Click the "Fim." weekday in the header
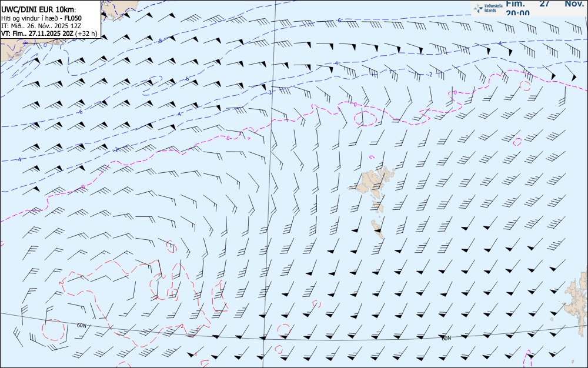This screenshot has width=588, height=368. [x=515, y=4]
